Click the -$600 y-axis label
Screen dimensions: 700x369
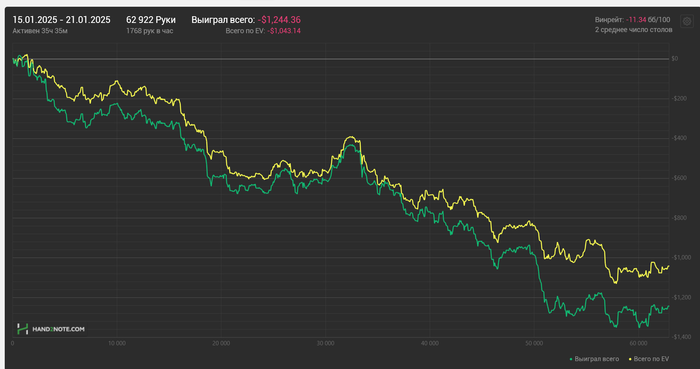(679, 178)
